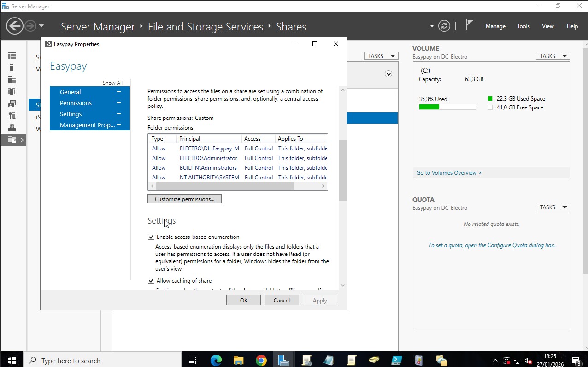588x367 pixels.
Task: Open Dashboard from the left sidebar icon
Action: (x=12, y=56)
